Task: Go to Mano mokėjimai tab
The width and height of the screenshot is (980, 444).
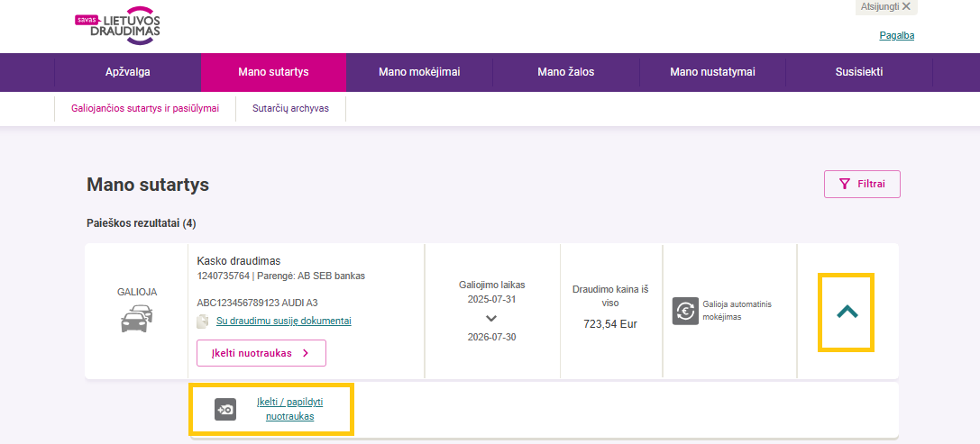Action: coord(419,72)
